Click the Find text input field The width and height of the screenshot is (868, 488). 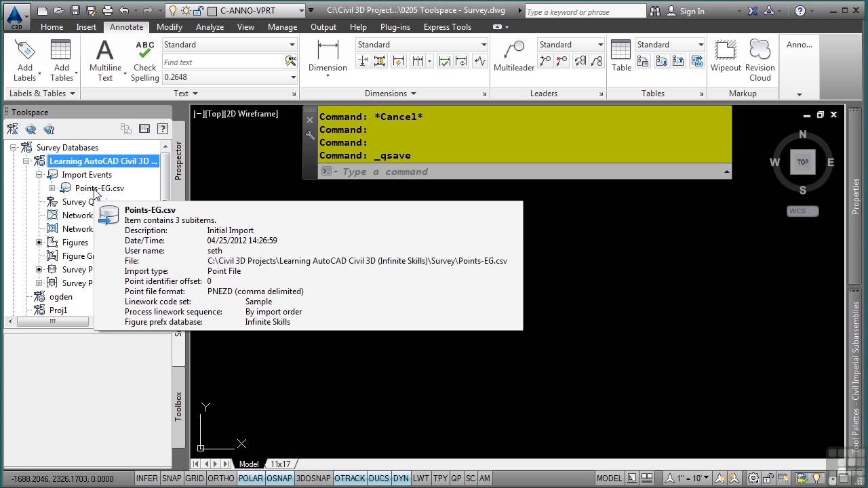click(x=223, y=62)
